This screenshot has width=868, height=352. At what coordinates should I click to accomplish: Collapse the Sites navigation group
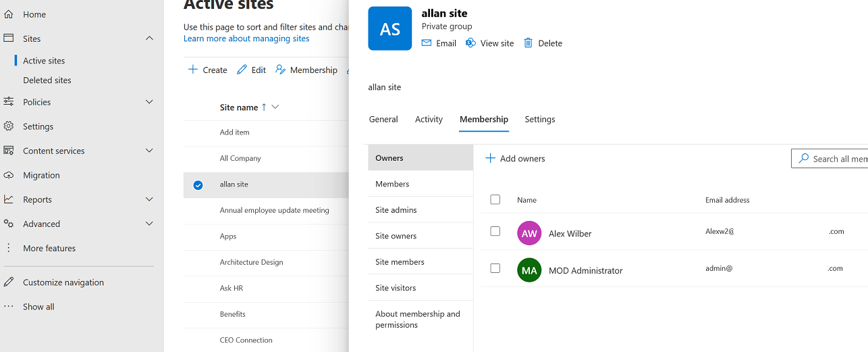point(150,39)
